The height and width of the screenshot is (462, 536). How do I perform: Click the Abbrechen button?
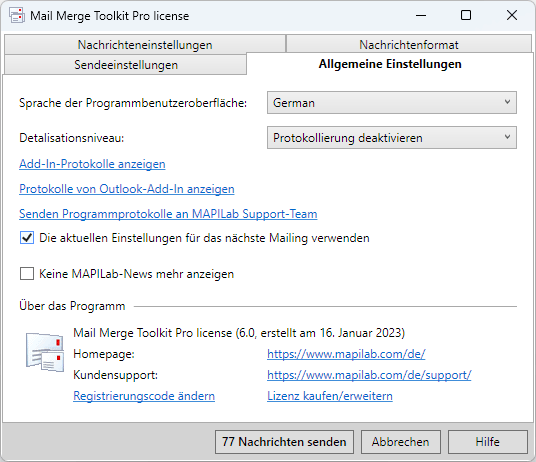pos(401,442)
